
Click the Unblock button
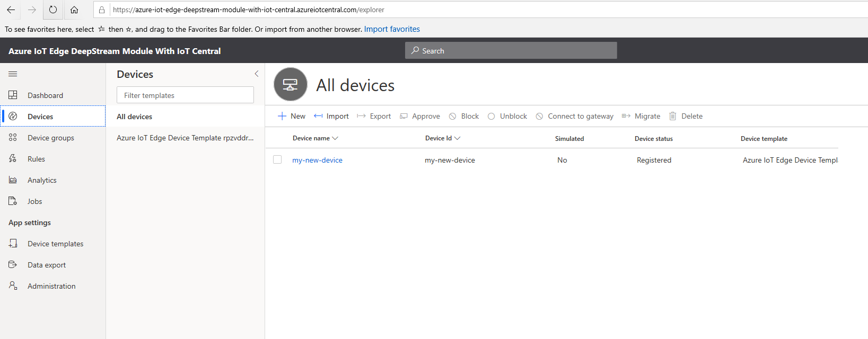click(x=507, y=116)
